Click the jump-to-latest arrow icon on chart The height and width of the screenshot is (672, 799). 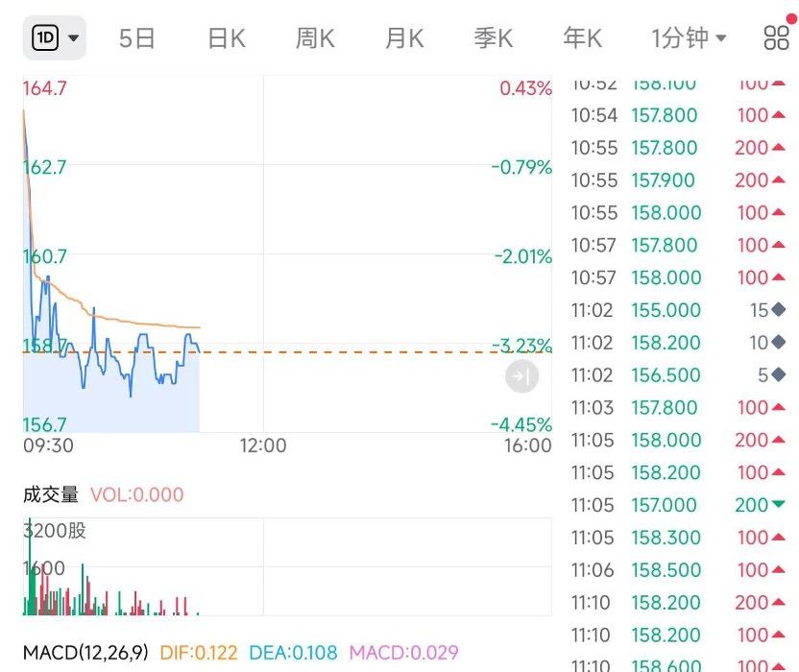[x=521, y=377]
